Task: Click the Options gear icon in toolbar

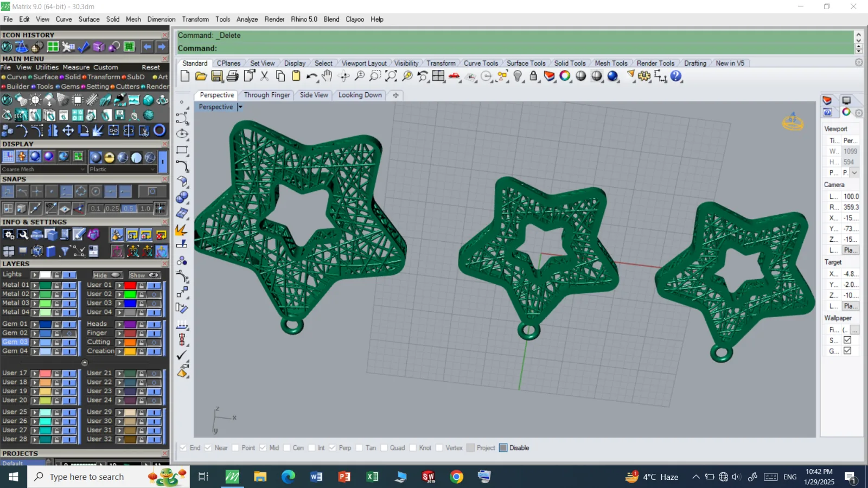Action: pos(644,76)
